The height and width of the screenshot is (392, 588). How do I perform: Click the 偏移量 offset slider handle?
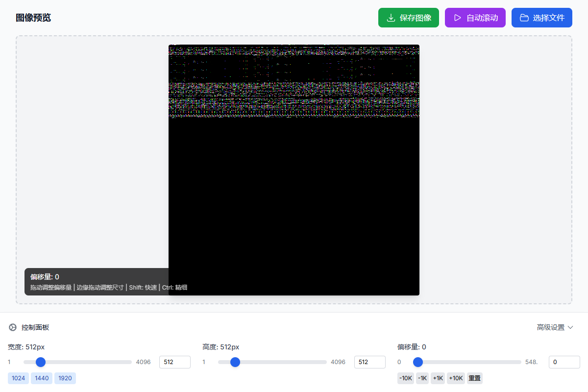(418, 362)
